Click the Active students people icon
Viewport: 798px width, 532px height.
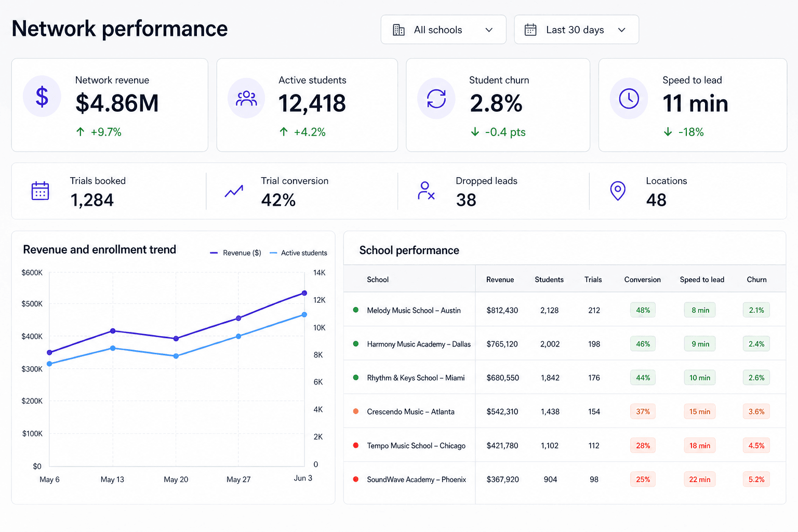[x=246, y=98]
